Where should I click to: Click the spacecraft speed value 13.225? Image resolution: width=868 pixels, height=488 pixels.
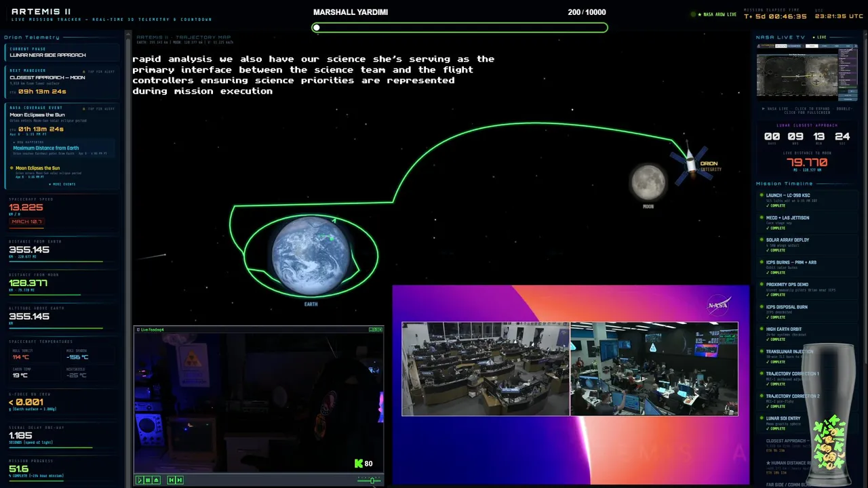coord(26,207)
